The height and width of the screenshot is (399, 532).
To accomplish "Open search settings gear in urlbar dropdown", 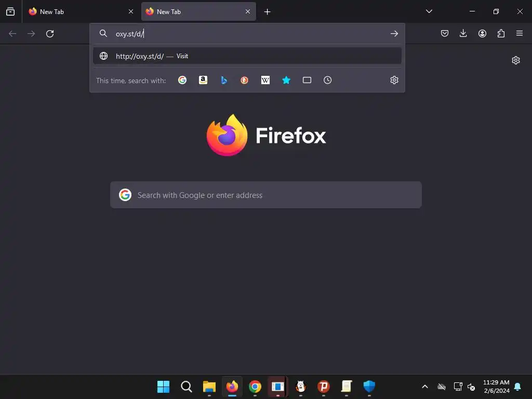I will tap(394, 80).
